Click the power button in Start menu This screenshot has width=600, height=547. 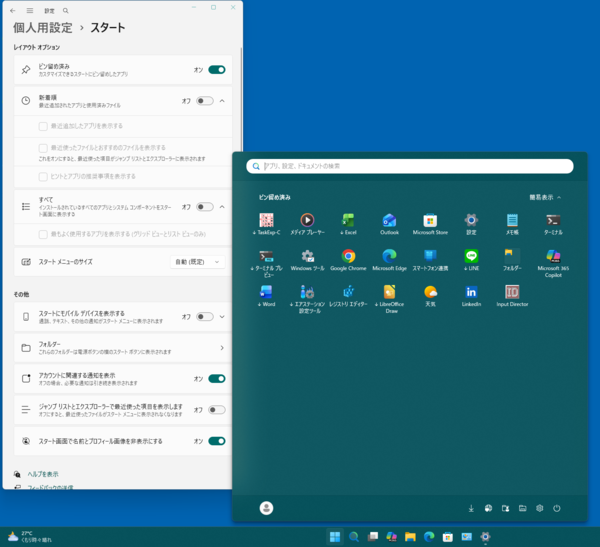pos(557,508)
